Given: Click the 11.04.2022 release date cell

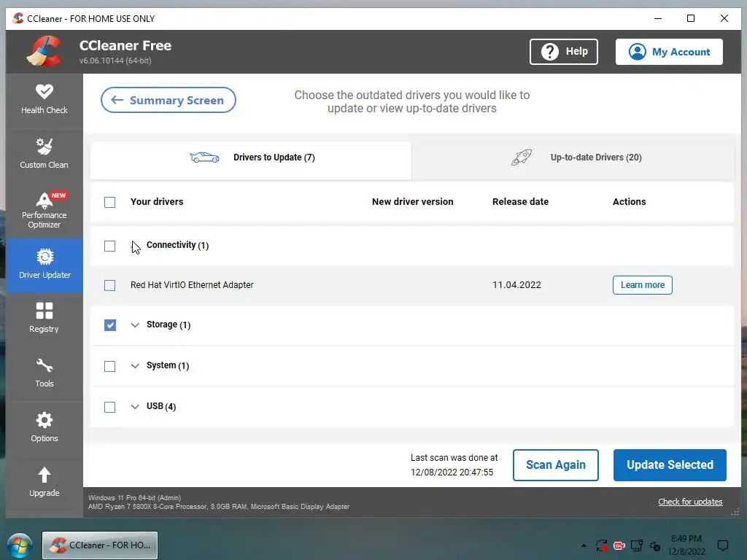Looking at the screenshot, I should [x=516, y=285].
